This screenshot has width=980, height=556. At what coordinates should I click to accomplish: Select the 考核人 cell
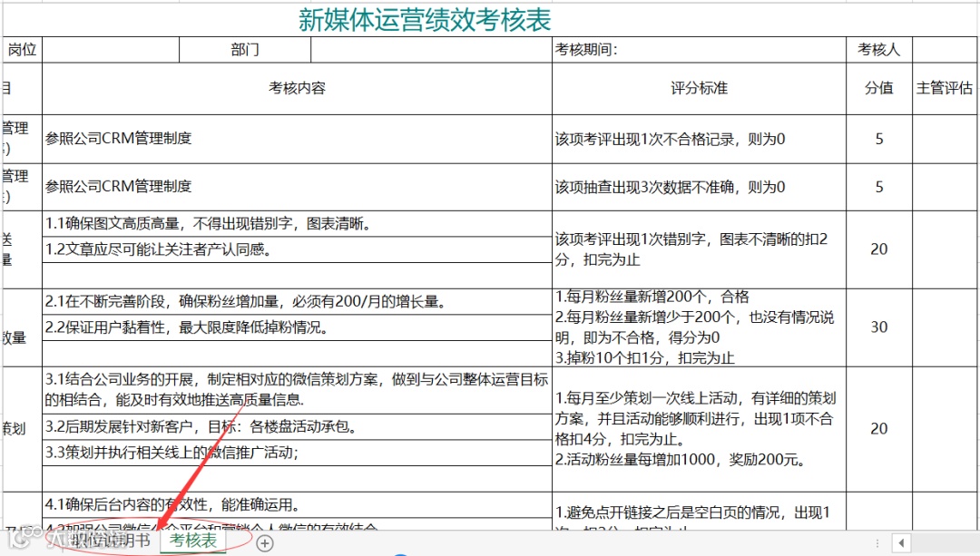(878, 50)
